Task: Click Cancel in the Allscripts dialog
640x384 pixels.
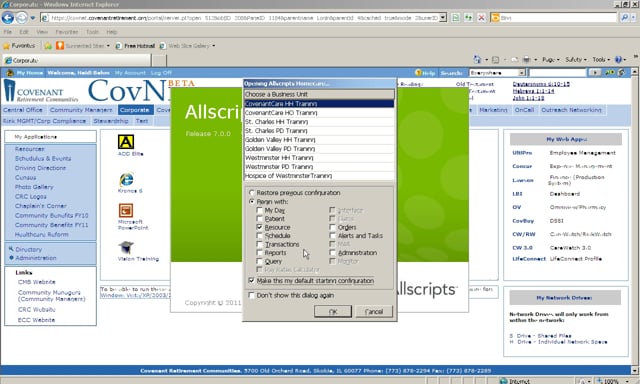Action: [x=374, y=311]
